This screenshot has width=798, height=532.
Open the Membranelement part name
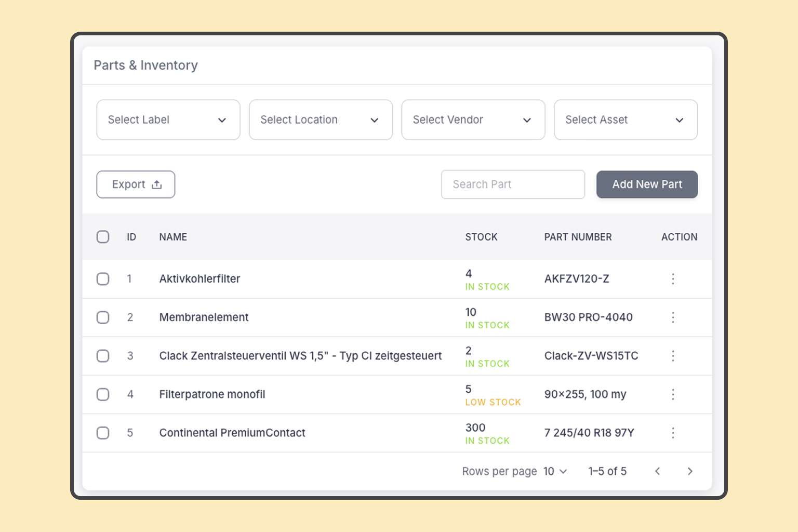[x=204, y=317]
